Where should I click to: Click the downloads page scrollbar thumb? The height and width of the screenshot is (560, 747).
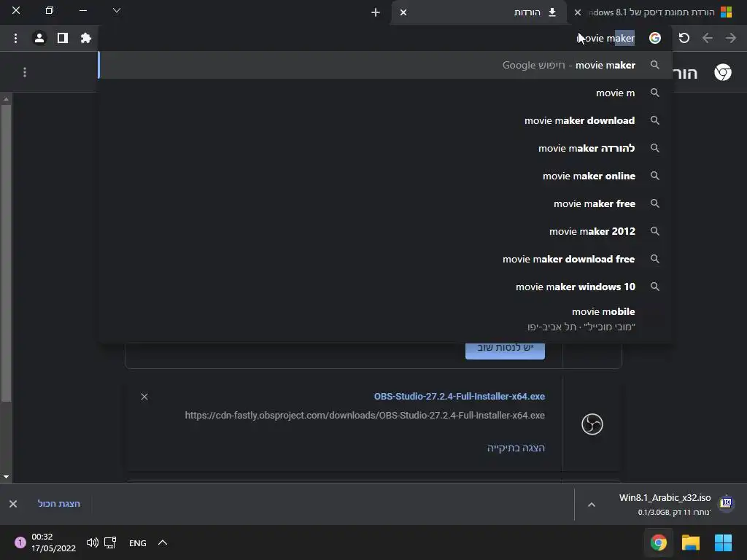tap(6, 253)
